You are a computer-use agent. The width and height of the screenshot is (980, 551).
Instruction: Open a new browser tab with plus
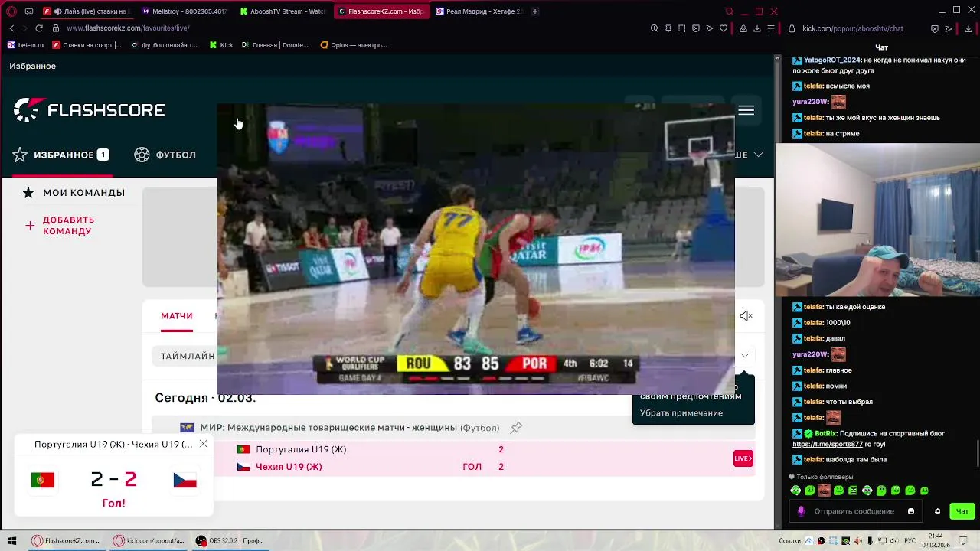point(535,11)
